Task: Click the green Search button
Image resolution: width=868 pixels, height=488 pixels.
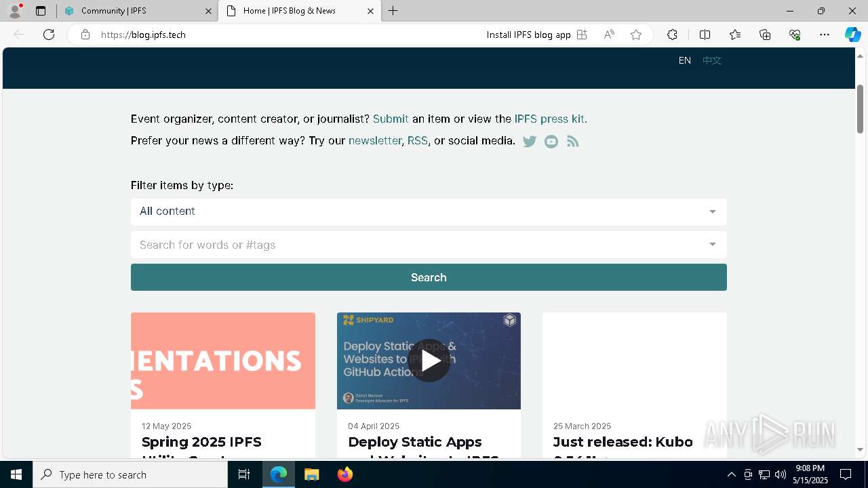Action: pyautogui.click(x=429, y=277)
